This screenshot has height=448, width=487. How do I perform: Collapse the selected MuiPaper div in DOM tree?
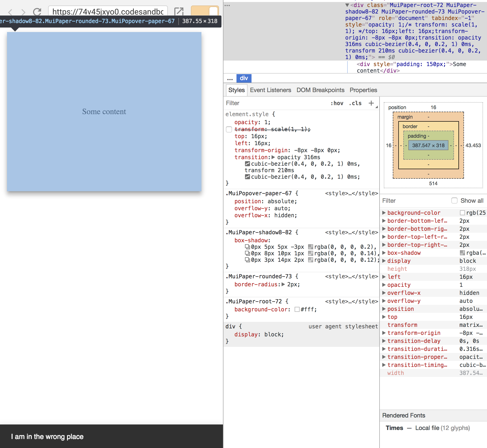pyautogui.click(x=347, y=5)
